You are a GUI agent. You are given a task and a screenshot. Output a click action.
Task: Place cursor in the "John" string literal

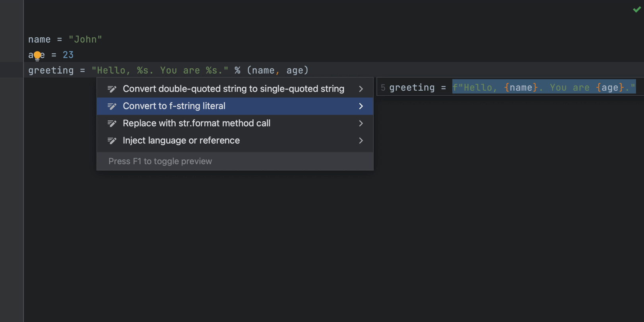point(85,40)
